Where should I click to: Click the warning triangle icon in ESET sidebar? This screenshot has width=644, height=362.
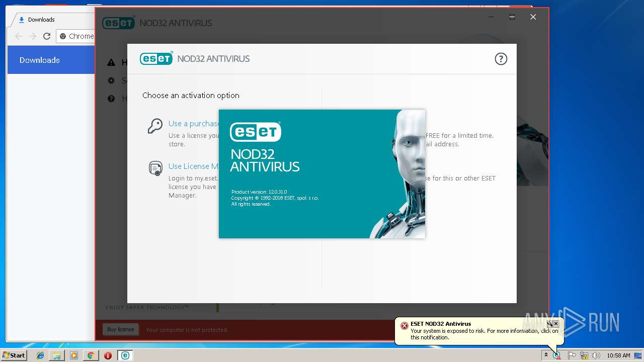pyautogui.click(x=111, y=63)
